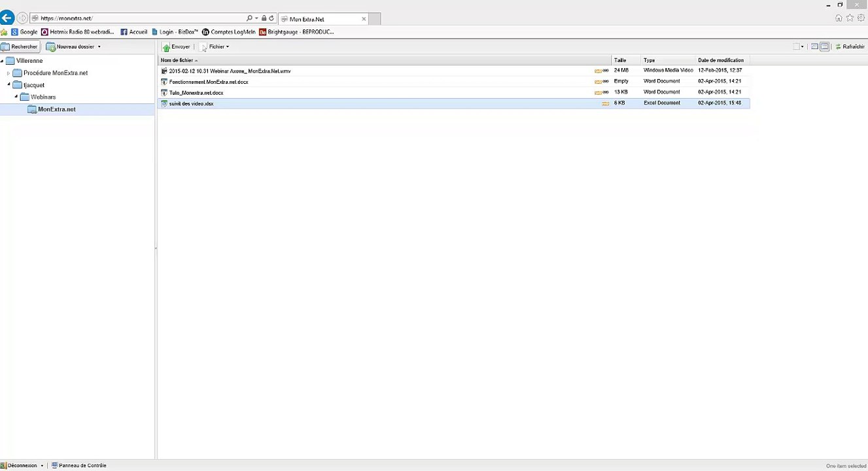Screen dimensions: 868x471
Task: Open the browser favorites star at top right
Action: click(x=850, y=18)
